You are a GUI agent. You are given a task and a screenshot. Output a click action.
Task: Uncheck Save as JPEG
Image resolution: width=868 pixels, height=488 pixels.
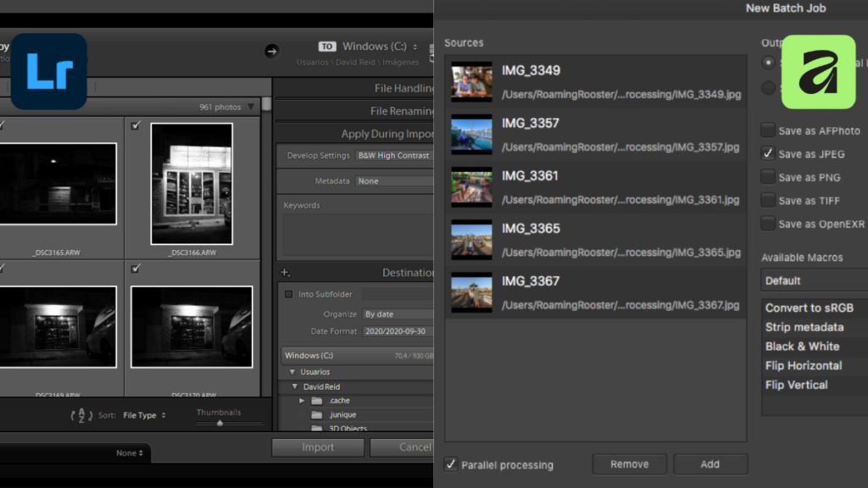coord(767,154)
